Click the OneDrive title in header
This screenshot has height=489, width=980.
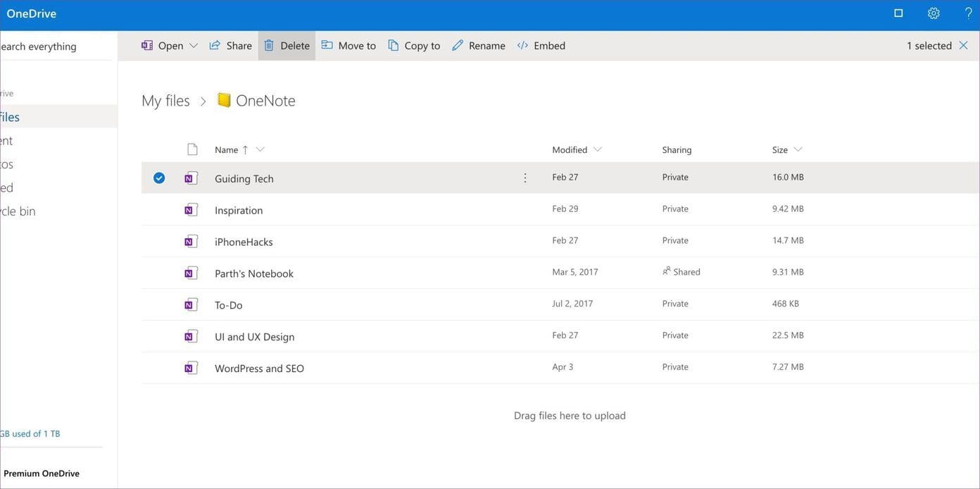pyautogui.click(x=31, y=13)
